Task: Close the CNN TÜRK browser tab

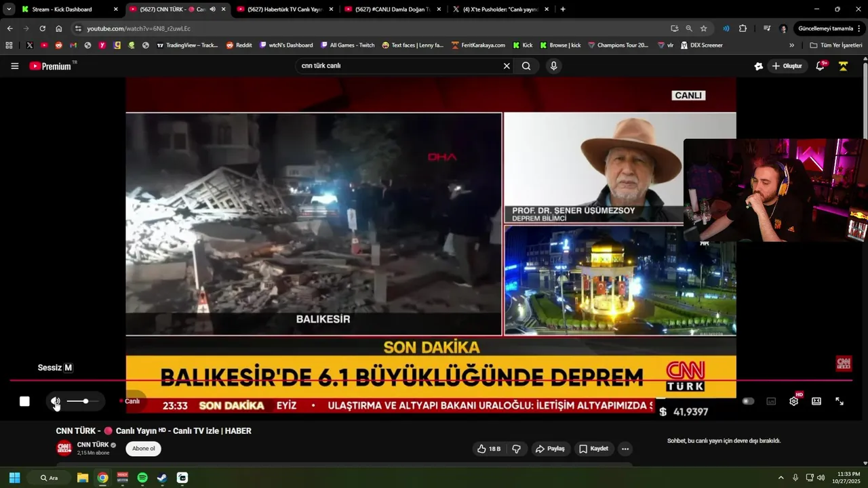Action: (223, 9)
